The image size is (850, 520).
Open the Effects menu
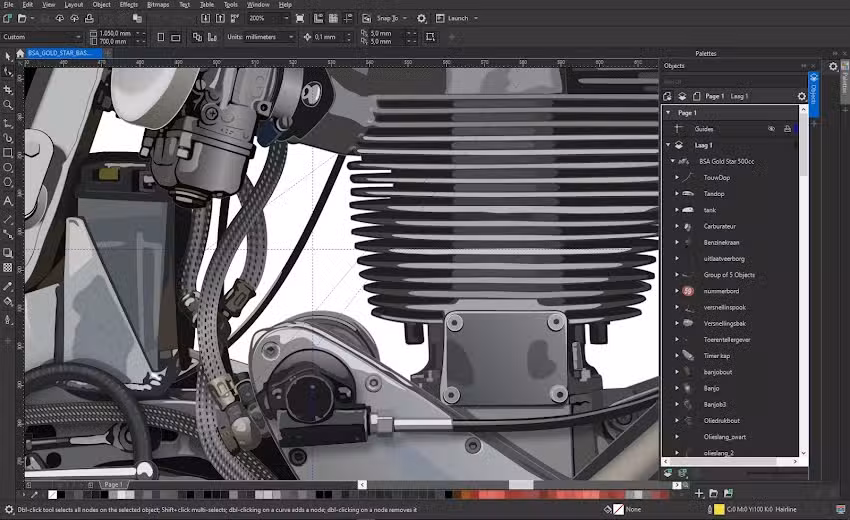click(129, 5)
